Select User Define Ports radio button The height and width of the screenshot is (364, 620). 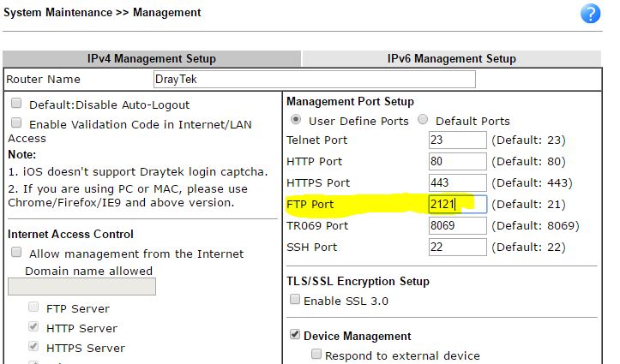click(297, 121)
